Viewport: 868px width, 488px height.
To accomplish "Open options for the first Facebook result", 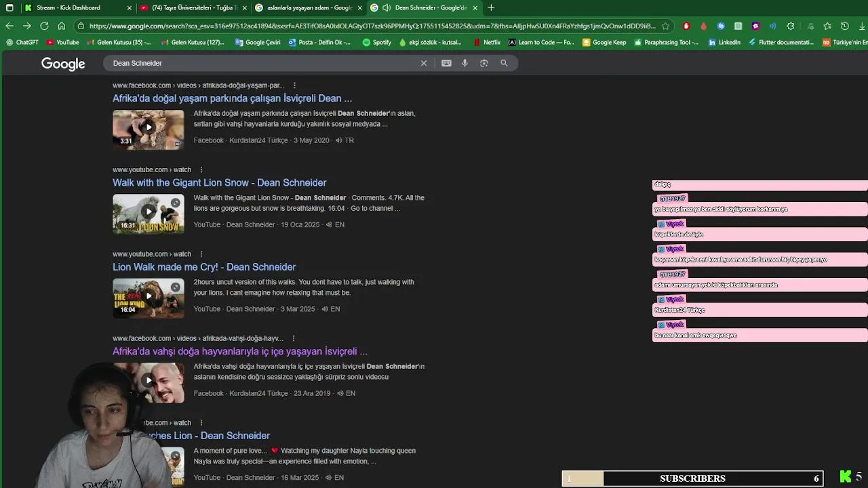I will click(x=294, y=85).
